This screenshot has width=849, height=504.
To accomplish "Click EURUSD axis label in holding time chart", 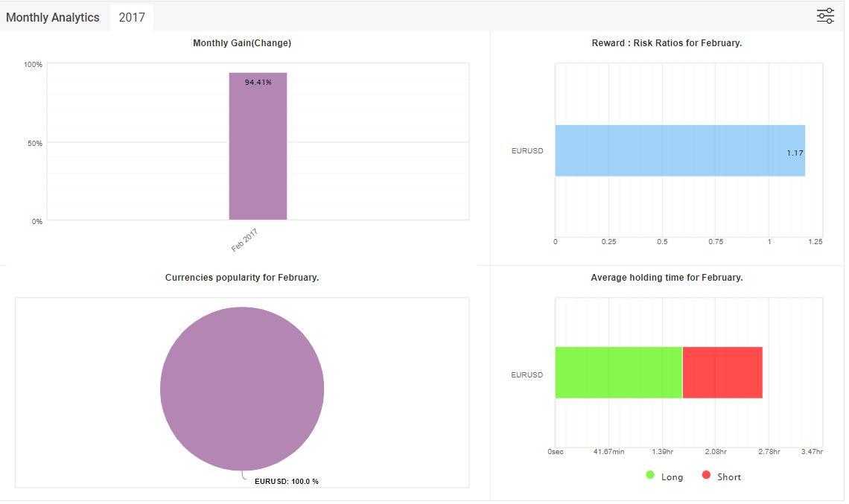I will tap(527, 375).
